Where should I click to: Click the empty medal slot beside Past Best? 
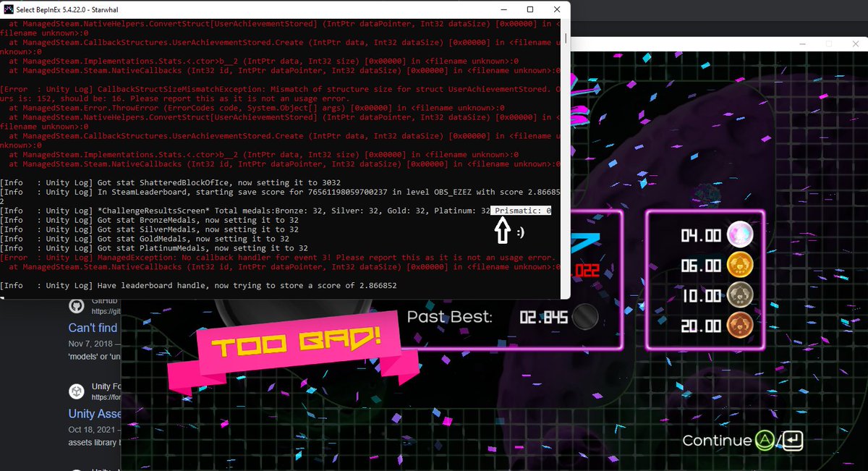tap(585, 317)
